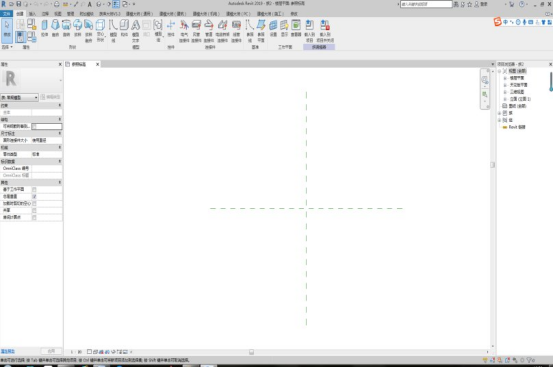Click the OmniClass number (编号) value field
Viewport: 554px width, 368px height.
click(x=47, y=168)
